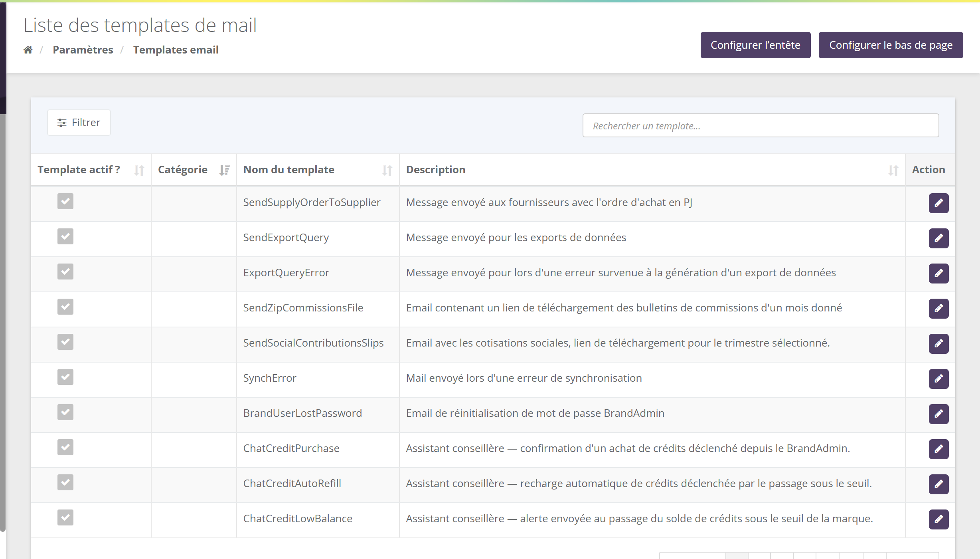The width and height of the screenshot is (980, 559).
Task: Open the Filtrer options
Action: coord(79,123)
